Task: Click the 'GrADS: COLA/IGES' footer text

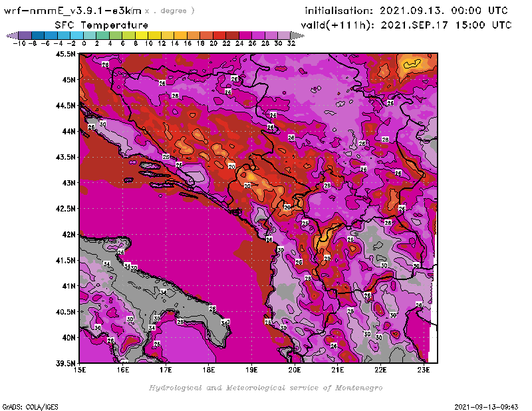Action: (30, 407)
